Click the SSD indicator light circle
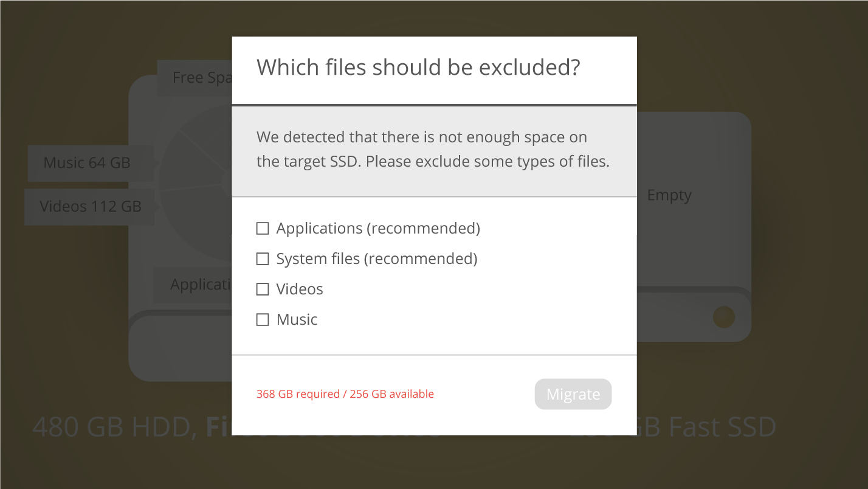 (724, 317)
